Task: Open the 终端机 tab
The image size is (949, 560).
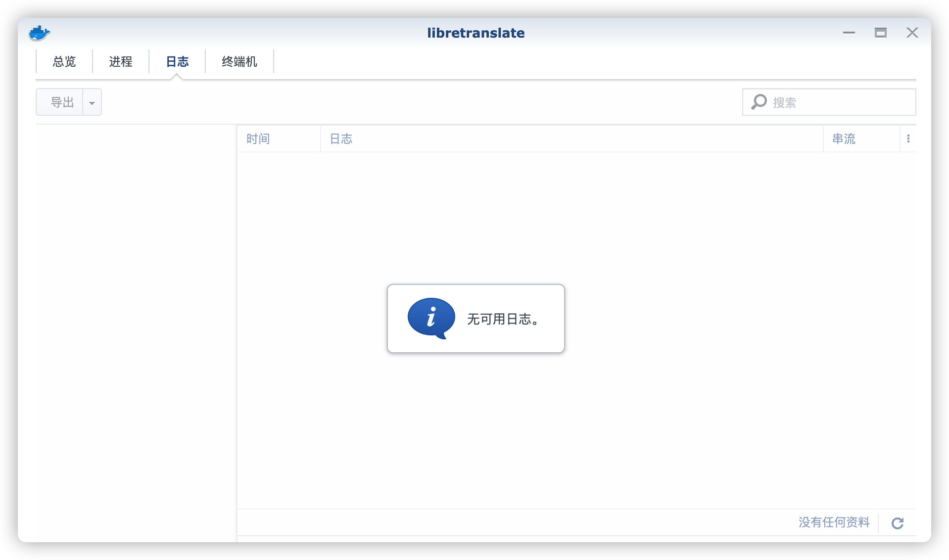Action: tap(239, 62)
